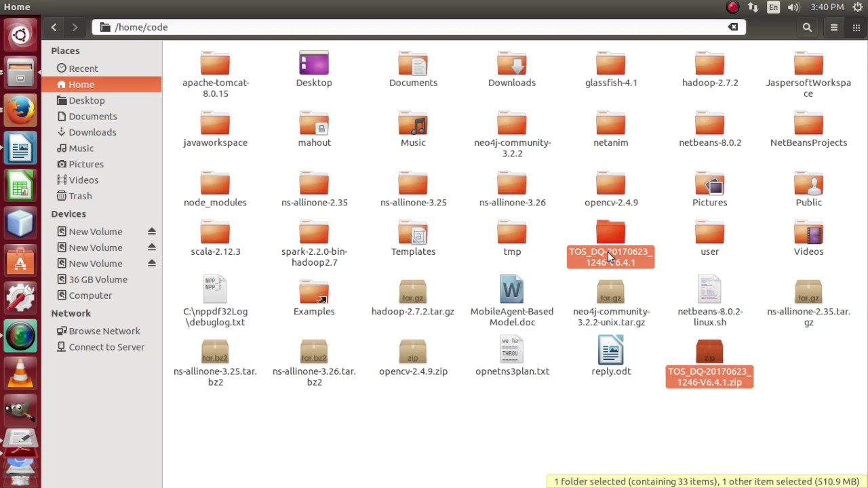Image resolution: width=868 pixels, height=488 pixels.
Task: Click the /home/code location field
Action: click(x=418, y=27)
